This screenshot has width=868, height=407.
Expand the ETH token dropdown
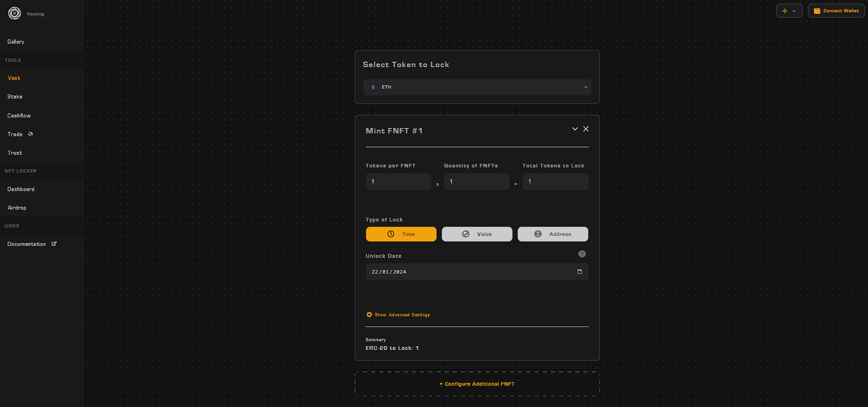point(477,87)
